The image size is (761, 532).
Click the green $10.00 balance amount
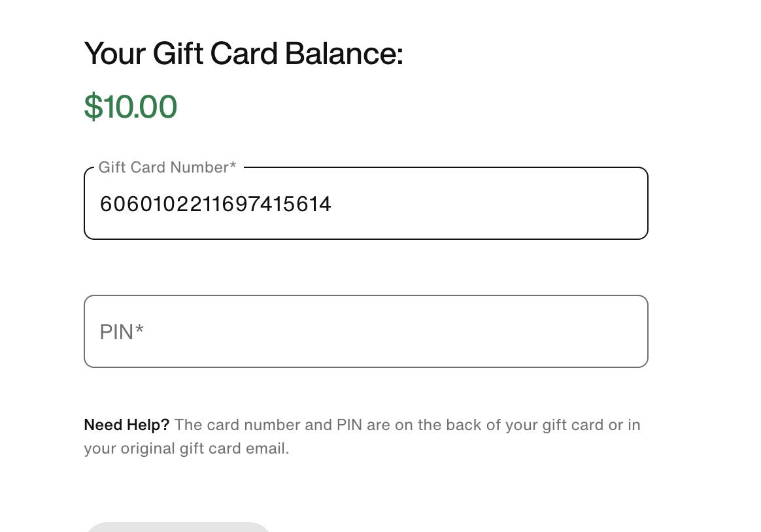pos(131,107)
